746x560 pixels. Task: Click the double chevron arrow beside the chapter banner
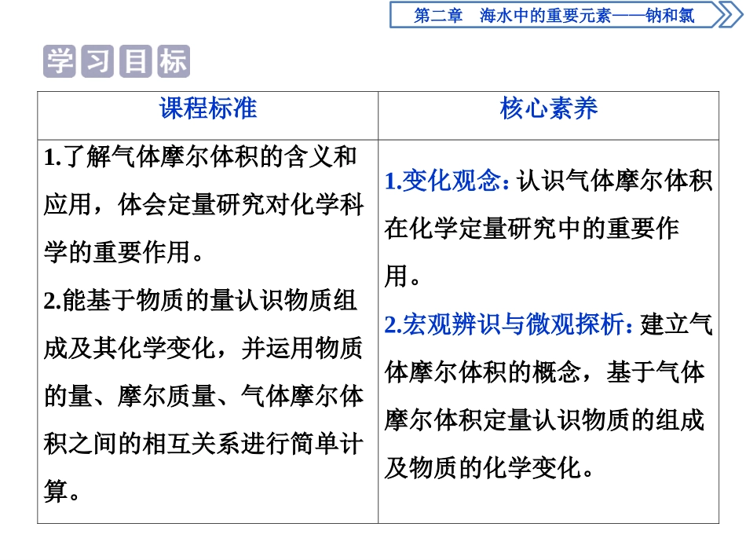(730, 15)
